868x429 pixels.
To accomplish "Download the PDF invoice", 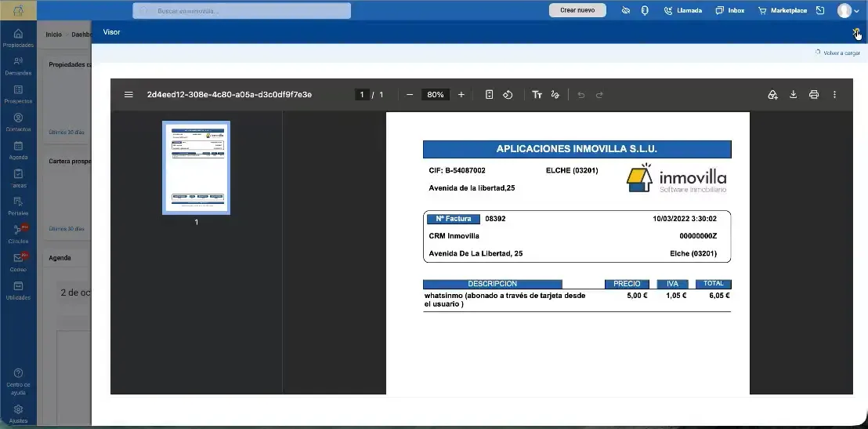I will click(794, 95).
